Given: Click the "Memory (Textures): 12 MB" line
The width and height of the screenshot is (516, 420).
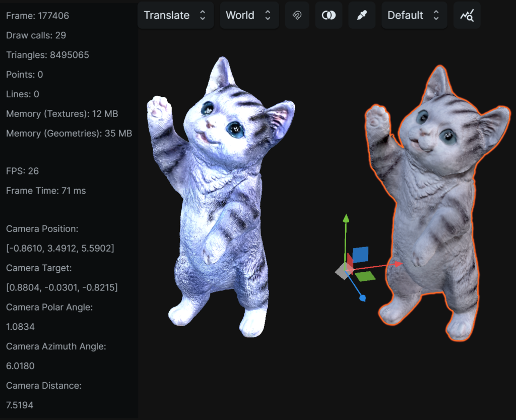Looking at the screenshot, I should (x=62, y=114).
